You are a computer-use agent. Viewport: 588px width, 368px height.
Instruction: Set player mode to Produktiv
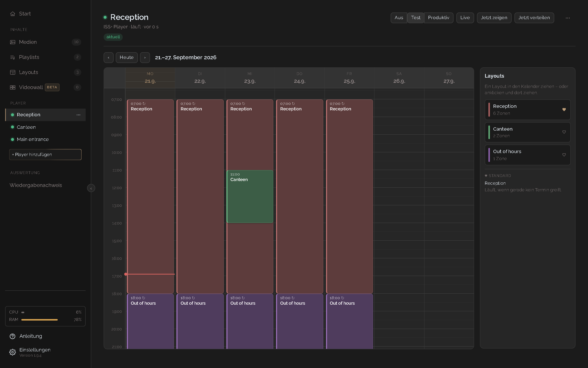[439, 18]
